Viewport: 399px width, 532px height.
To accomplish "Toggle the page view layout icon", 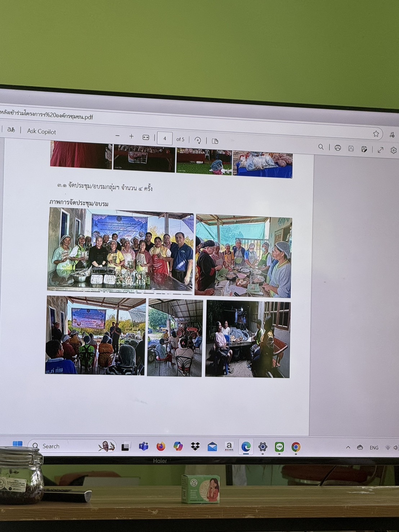I will coord(215,141).
